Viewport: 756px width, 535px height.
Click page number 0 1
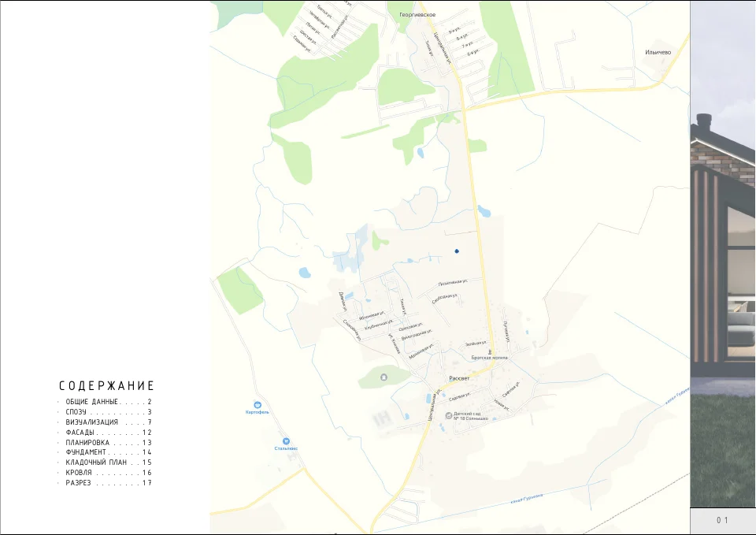[722, 520]
